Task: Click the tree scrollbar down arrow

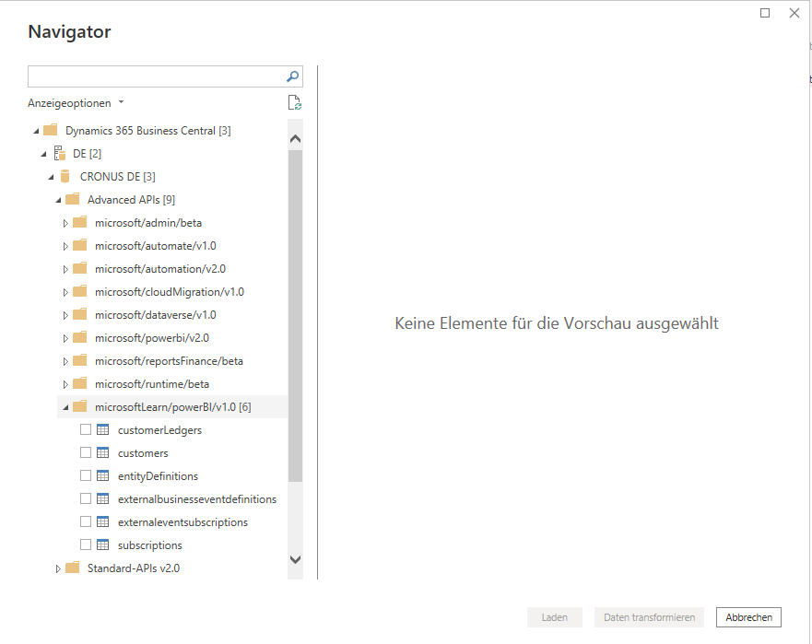Action: 295,559
